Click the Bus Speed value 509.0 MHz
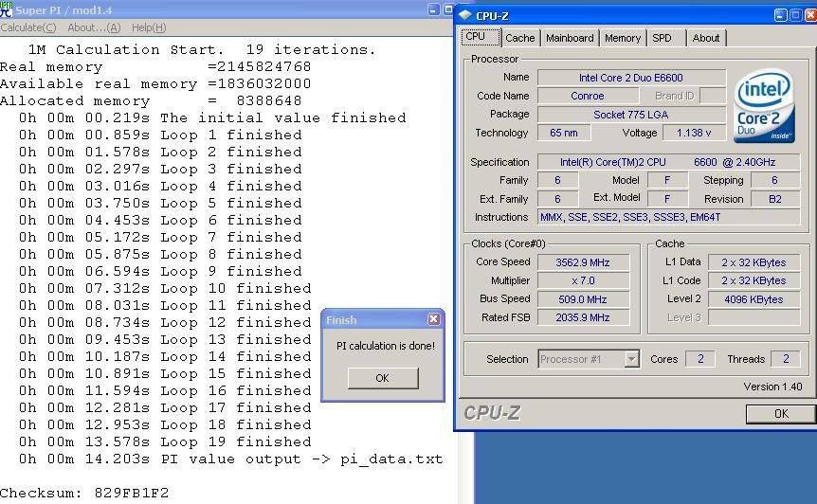817x504 pixels. tap(583, 299)
